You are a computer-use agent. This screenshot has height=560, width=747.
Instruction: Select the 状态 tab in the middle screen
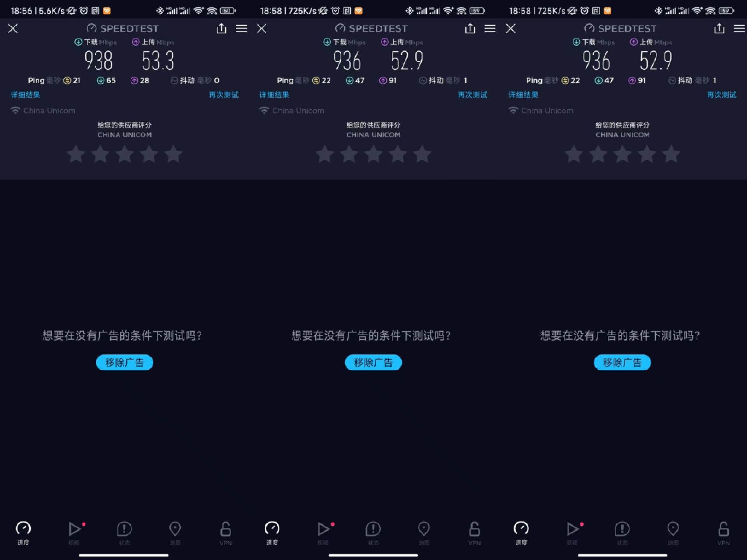point(373,533)
